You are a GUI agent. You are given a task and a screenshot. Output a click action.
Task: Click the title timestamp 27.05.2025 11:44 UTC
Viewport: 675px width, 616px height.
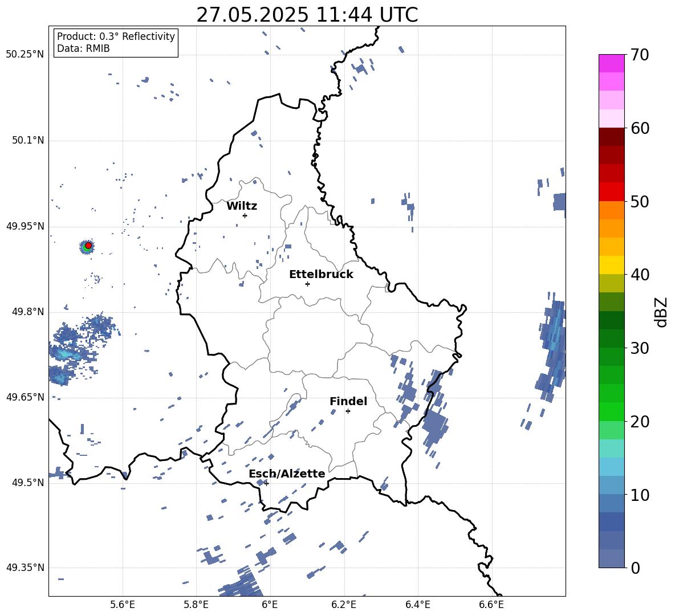tap(307, 15)
